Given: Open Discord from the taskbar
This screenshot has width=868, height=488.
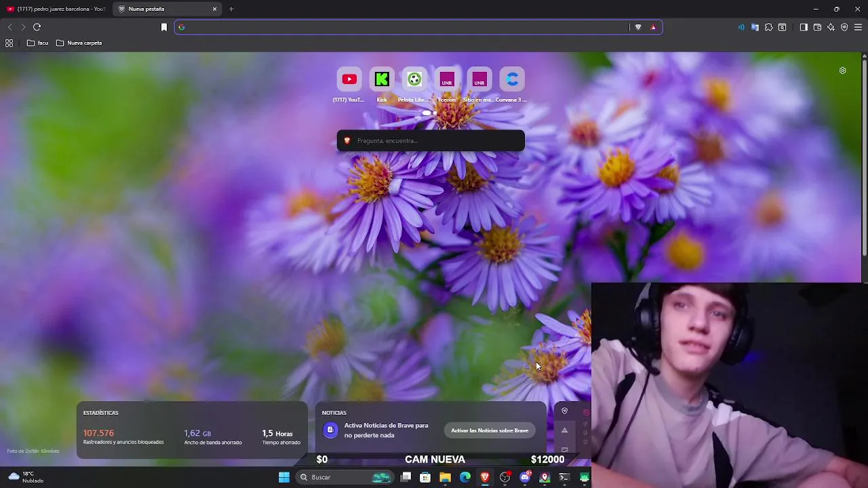Looking at the screenshot, I should coord(525,477).
